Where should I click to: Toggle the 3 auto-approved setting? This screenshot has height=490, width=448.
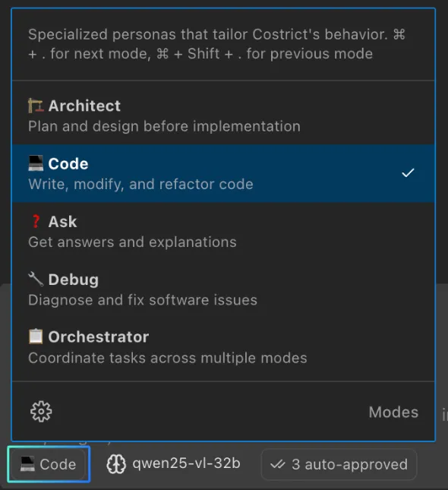coord(339,464)
